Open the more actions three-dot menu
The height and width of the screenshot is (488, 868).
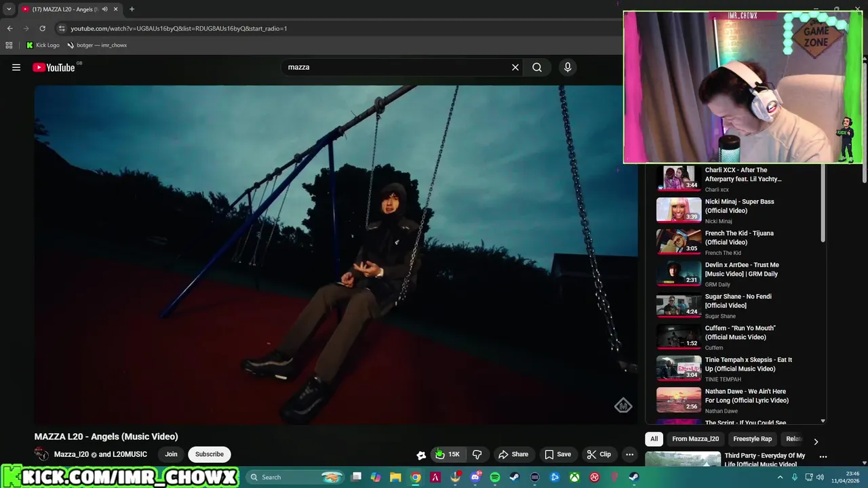pyautogui.click(x=630, y=455)
